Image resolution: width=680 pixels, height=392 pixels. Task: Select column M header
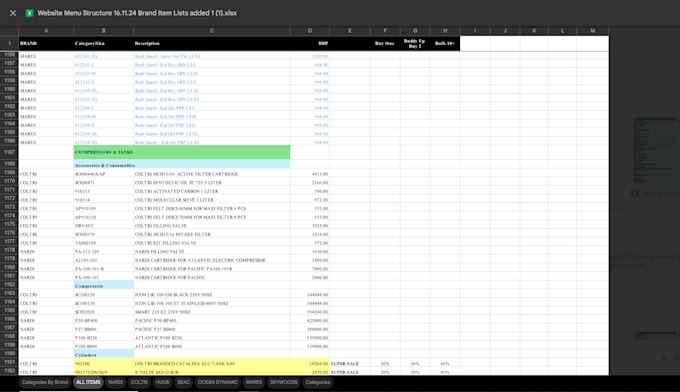click(592, 31)
